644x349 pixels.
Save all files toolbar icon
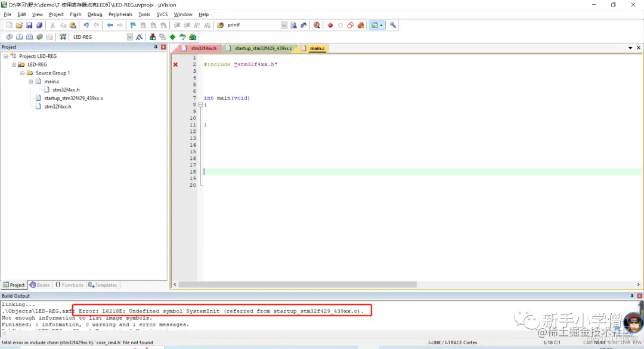pyautogui.click(x=39, y=25)
